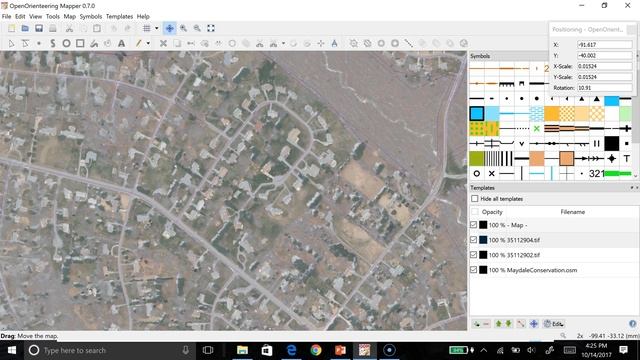Select the Set point objects tool

point(39,43)
